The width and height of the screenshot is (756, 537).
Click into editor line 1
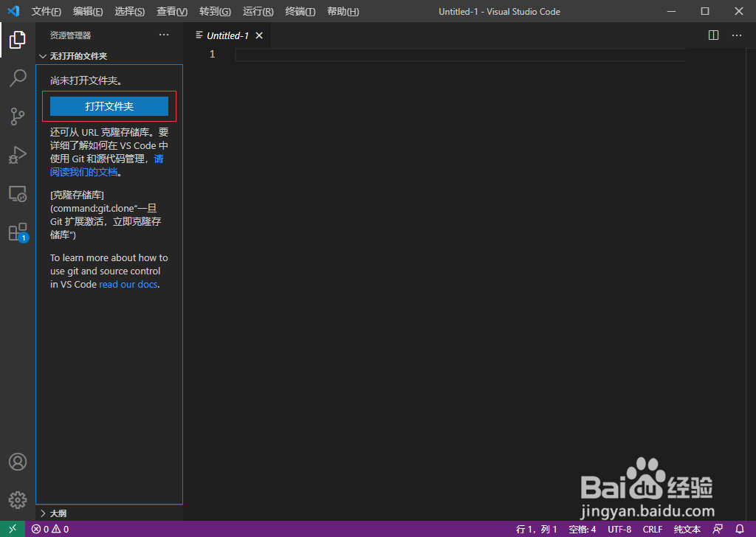[460, 55]
